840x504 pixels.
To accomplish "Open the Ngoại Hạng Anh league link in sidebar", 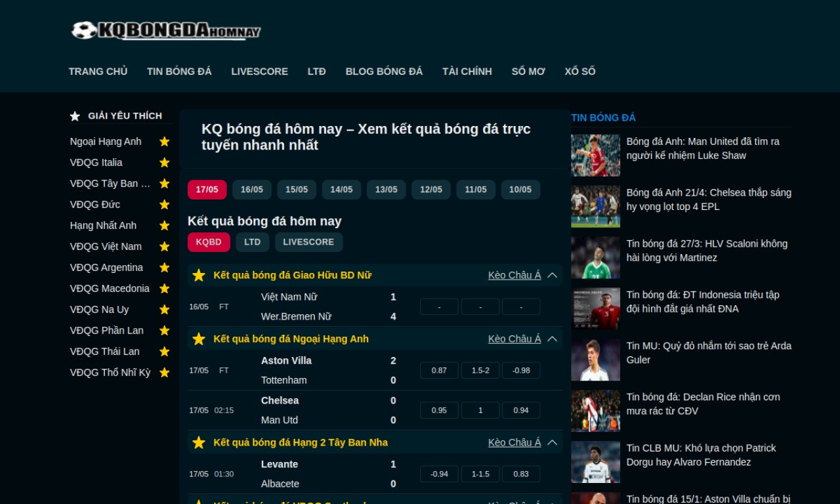I will (x=106, y=142).
